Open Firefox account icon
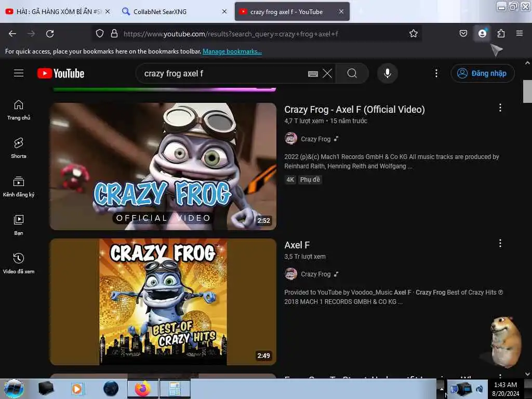 pos(482,34)
